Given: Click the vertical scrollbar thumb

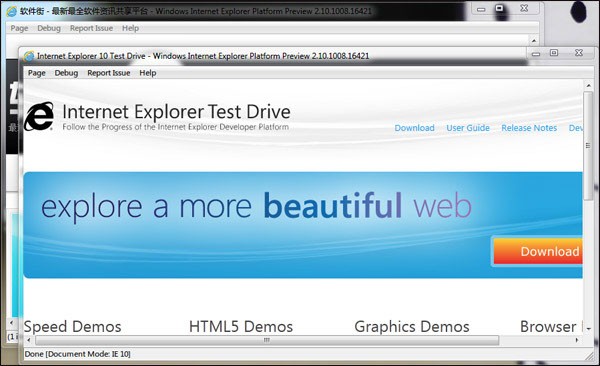Looking at the screenshot, I should coord(589,145).
